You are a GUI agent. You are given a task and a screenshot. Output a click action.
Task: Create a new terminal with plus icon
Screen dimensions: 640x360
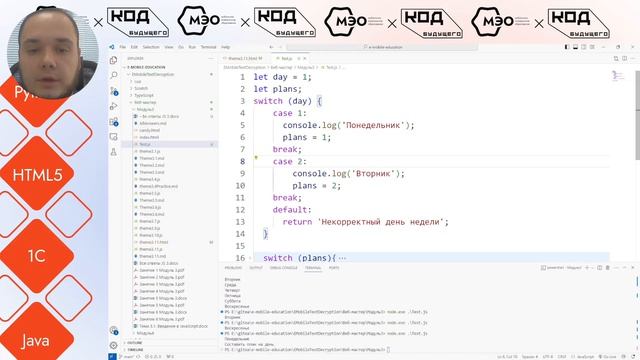point(587,268)
